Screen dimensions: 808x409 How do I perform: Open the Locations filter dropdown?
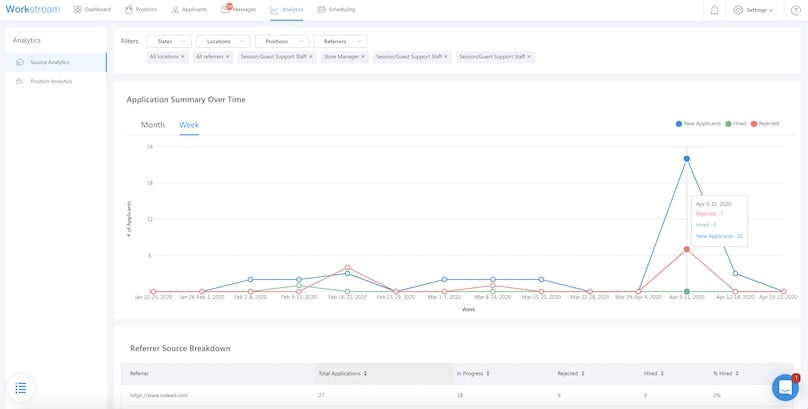pos(222,41)
